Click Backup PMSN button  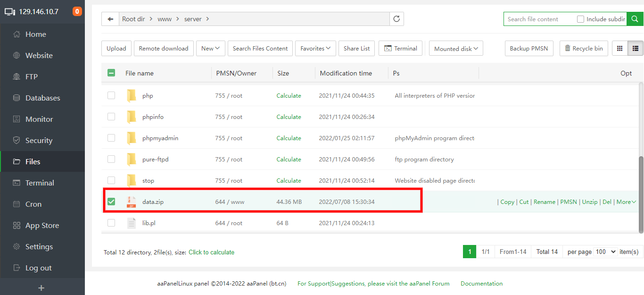click(529, 48)
